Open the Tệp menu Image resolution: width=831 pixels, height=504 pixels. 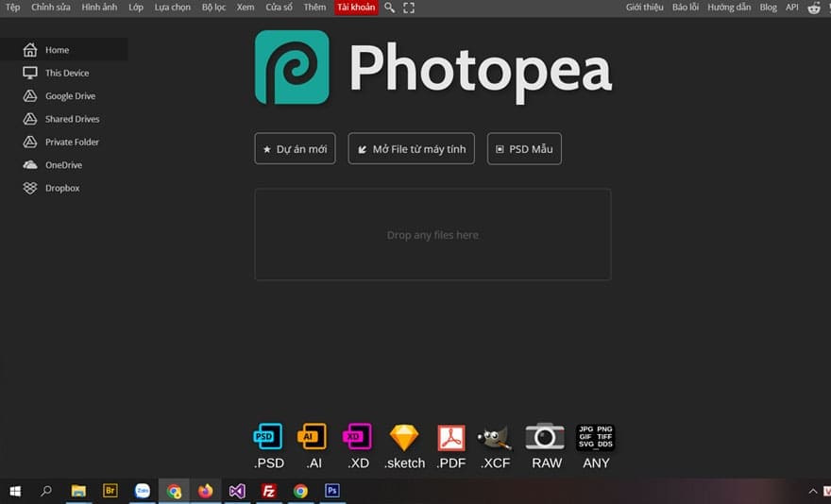[12, 8]
